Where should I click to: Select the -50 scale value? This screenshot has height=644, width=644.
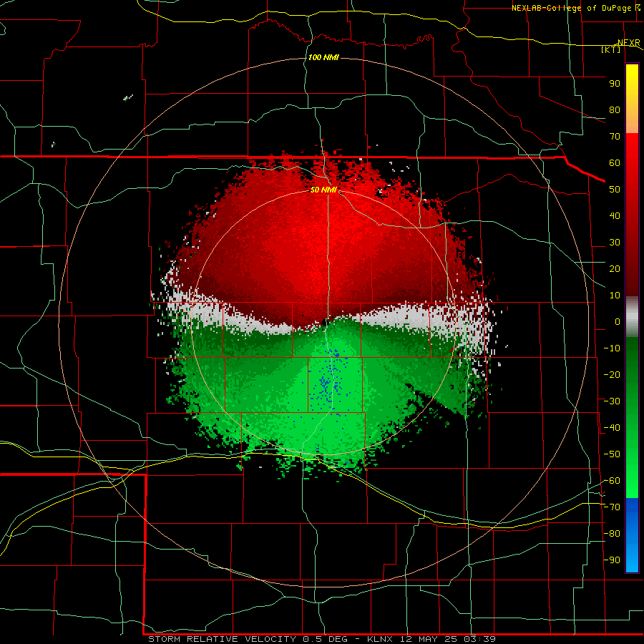tap(612, 454)
